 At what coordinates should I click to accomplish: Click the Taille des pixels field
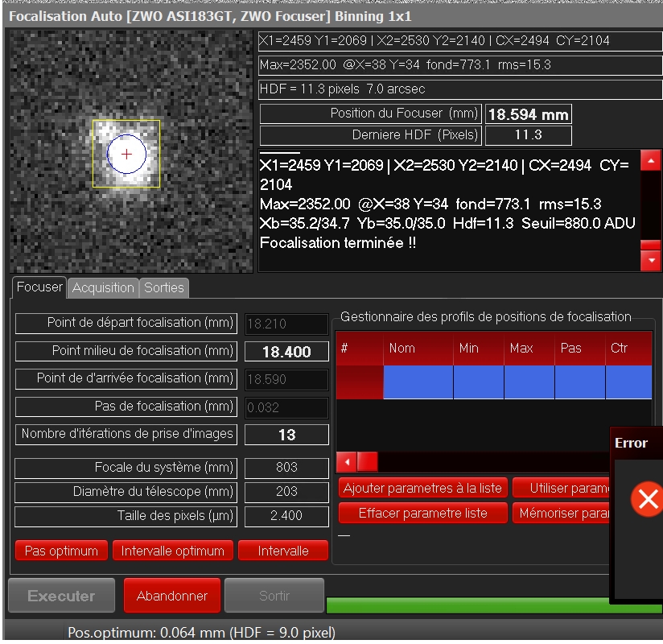[x=286, y=517]
